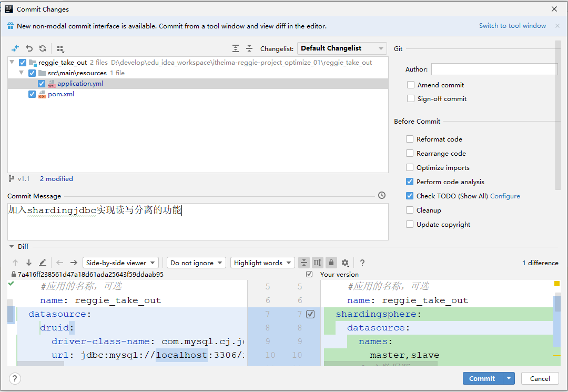The width and height of the screenshot is (568, 392).
Task: Open the Default Changelist dropdown
Action: point(342,48)
